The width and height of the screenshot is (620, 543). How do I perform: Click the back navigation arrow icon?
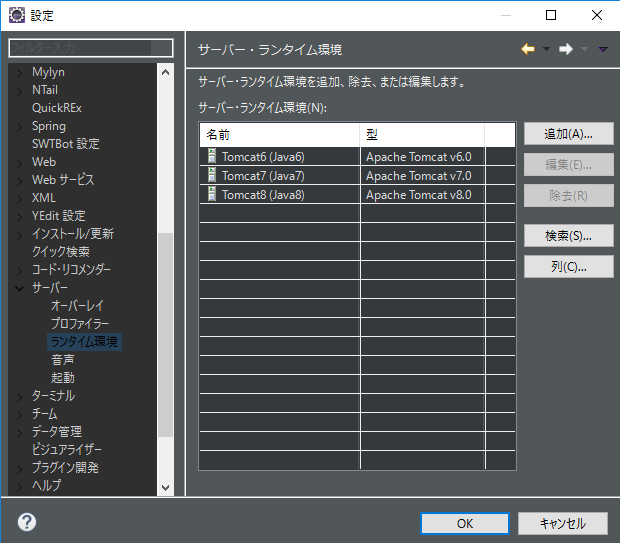click(x=528, y=49)
